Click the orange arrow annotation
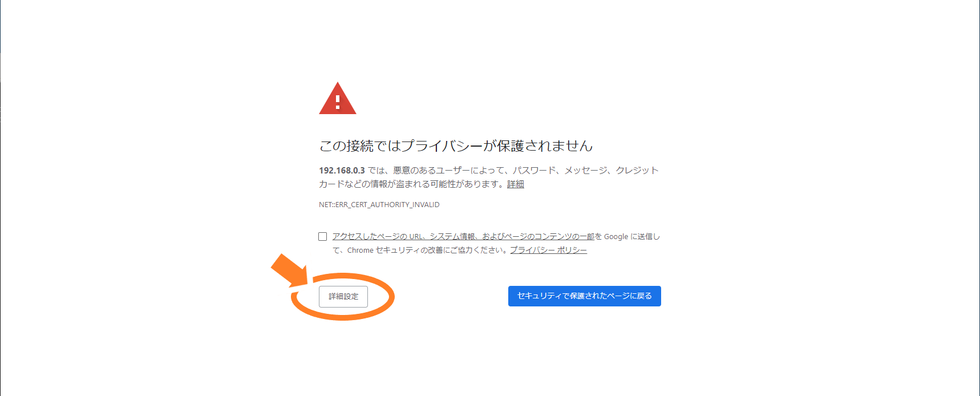The height and width of the screenshot is (396, 980). pyautogui.click(x=289, y=270)
